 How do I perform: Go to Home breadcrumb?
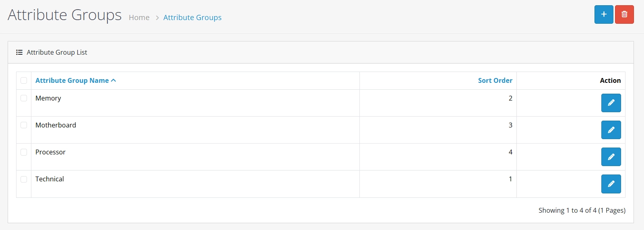[x=139, y=18]
